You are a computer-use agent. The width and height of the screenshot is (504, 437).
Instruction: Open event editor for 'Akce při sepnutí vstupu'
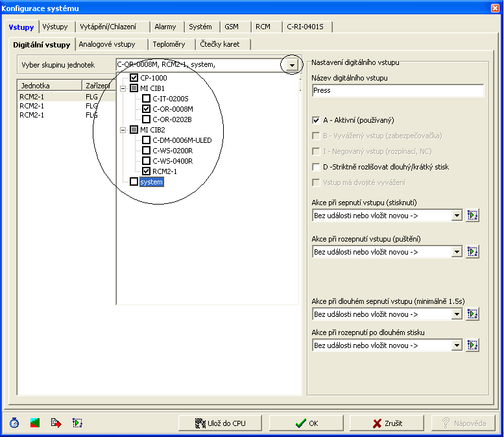[x=472, y=215]
